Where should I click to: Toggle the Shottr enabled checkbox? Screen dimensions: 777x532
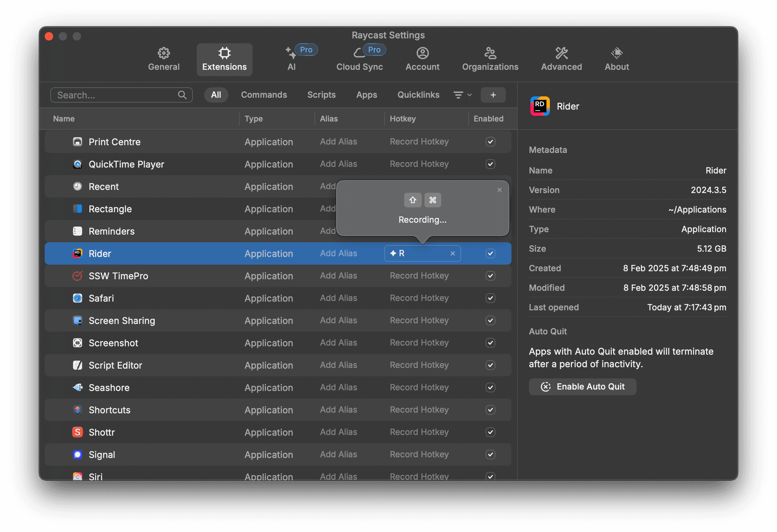[490, 432]
